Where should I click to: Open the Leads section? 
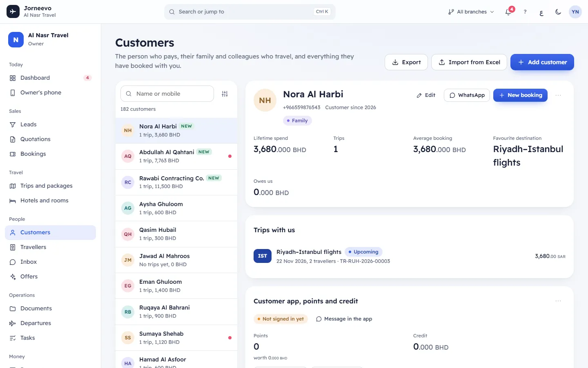50,124
